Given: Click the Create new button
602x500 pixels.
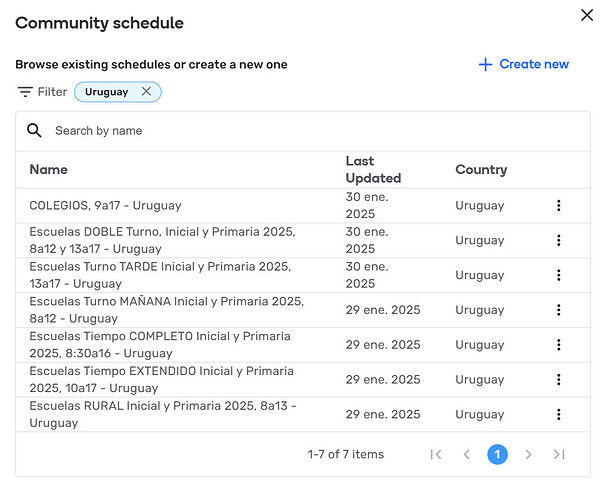Looking at the screenshot, I should click(523, 64).
